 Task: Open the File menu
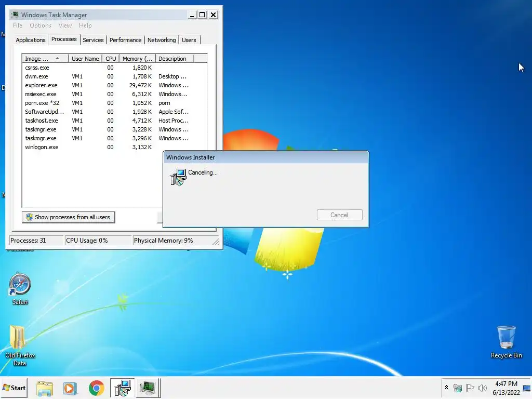[18, 25]
